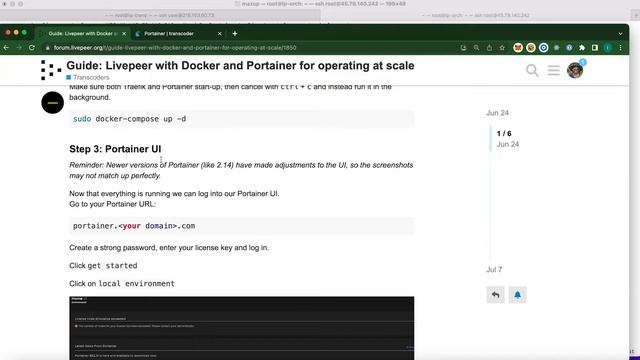Click the browser back arrow
This screenshot has width=640, height=360.
point(6,48)
